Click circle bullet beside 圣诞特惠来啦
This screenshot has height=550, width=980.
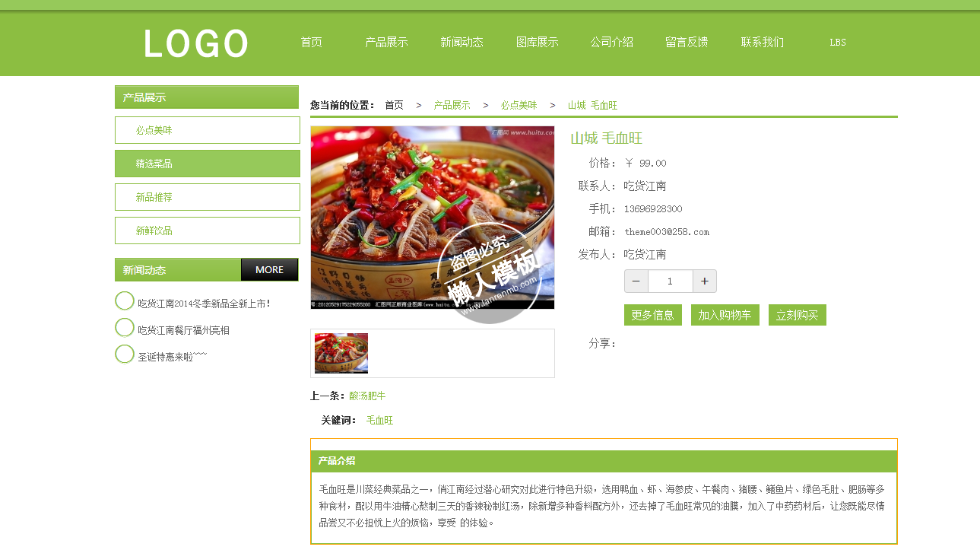(125, 354)
